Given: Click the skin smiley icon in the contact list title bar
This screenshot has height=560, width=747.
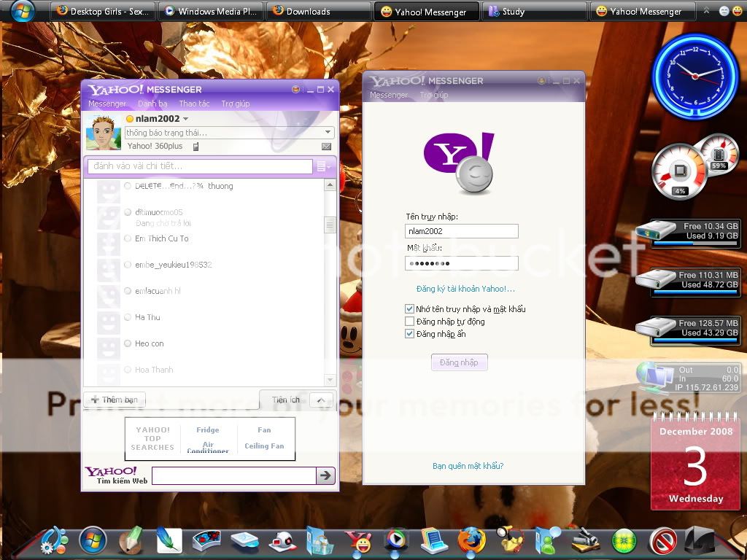Looking at the screenshot, I should pyautogui.click(x=296, y=89).
